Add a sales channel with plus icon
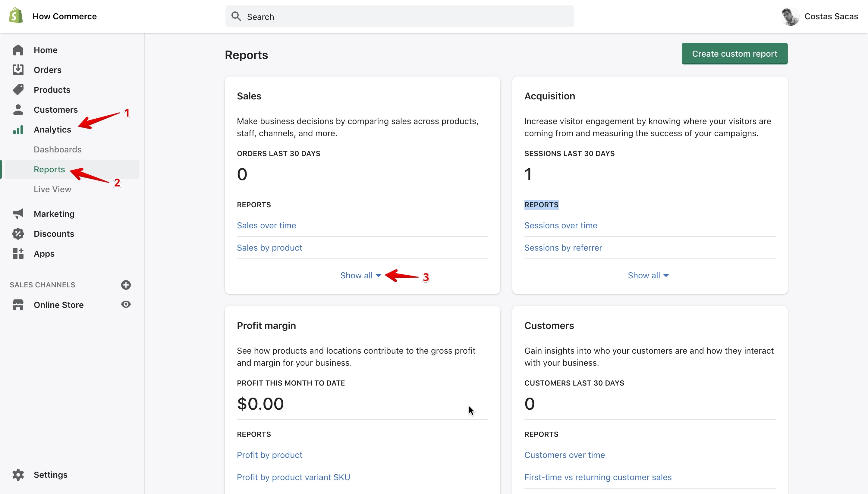Screen dimensions: 868x494 (x=126, y=285)
